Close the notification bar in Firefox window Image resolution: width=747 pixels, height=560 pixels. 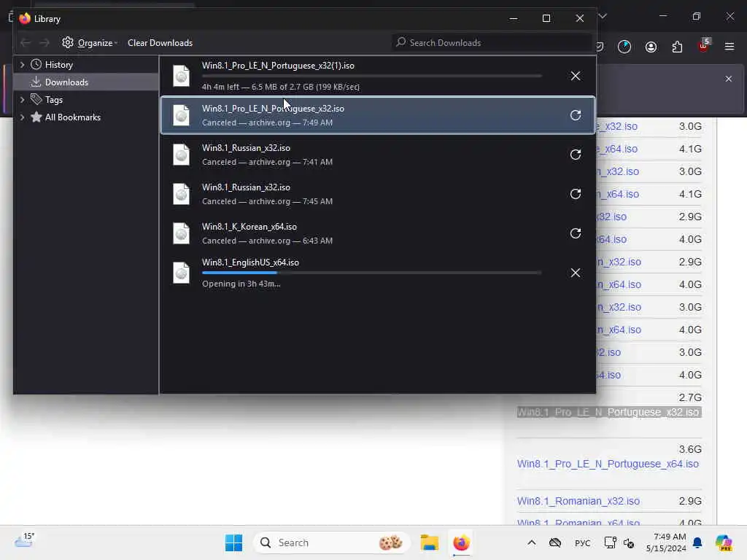click(x=729, y=79)
